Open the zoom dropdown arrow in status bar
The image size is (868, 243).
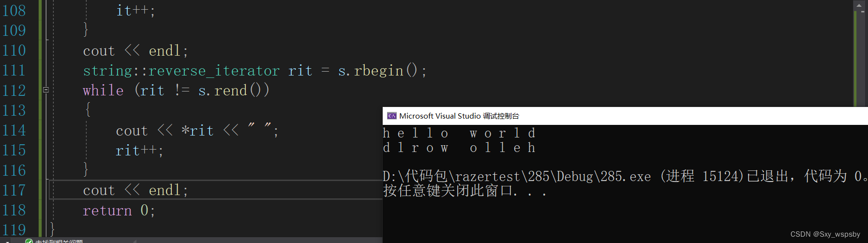coord(7,242)
